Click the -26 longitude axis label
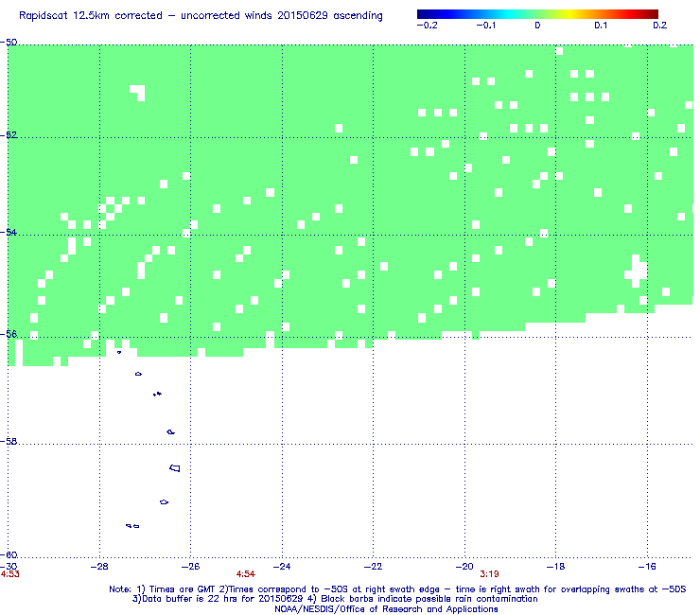The image size is (700, 615). click(191, 567)
